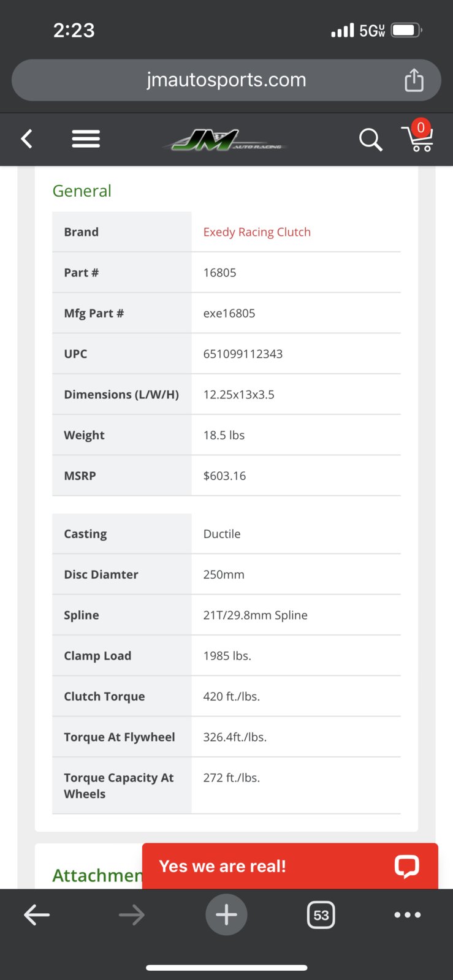453x980 pixels.
Task: Click the General section heading
Action: [82, 191]
